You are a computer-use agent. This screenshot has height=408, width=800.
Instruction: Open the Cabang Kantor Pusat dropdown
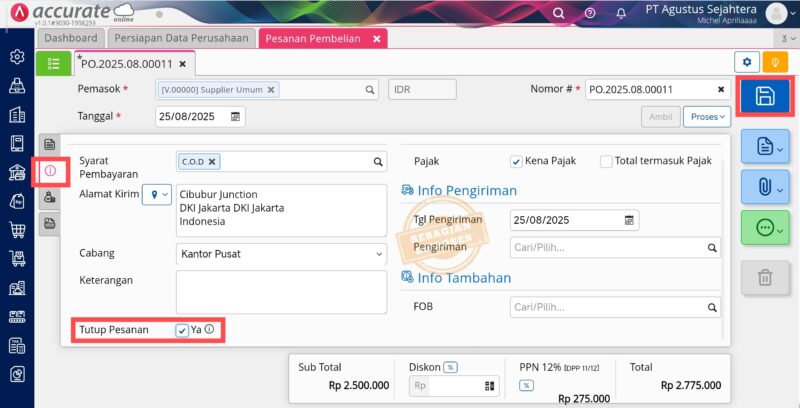pyautogui.click(x=280, y=254)
